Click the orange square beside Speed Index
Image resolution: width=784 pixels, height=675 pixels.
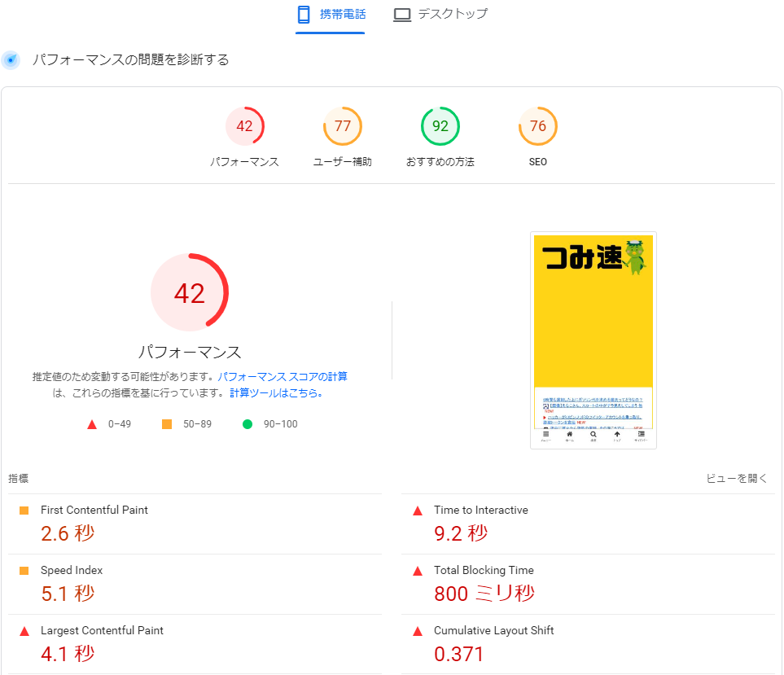point(24,571)
